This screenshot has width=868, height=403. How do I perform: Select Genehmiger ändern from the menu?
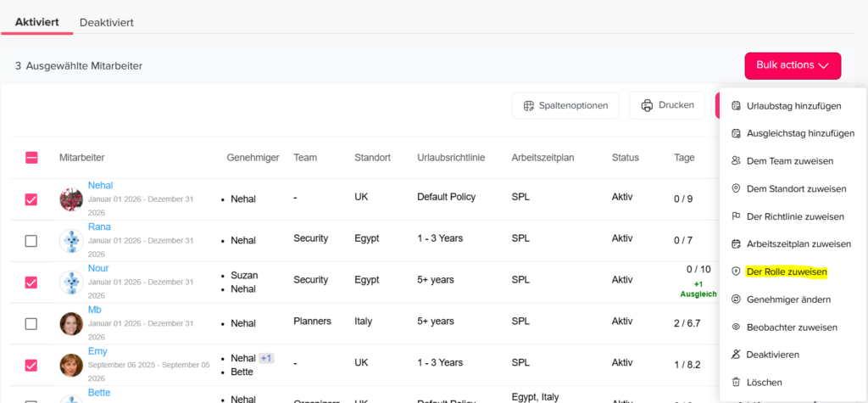(x=788, y=299)
